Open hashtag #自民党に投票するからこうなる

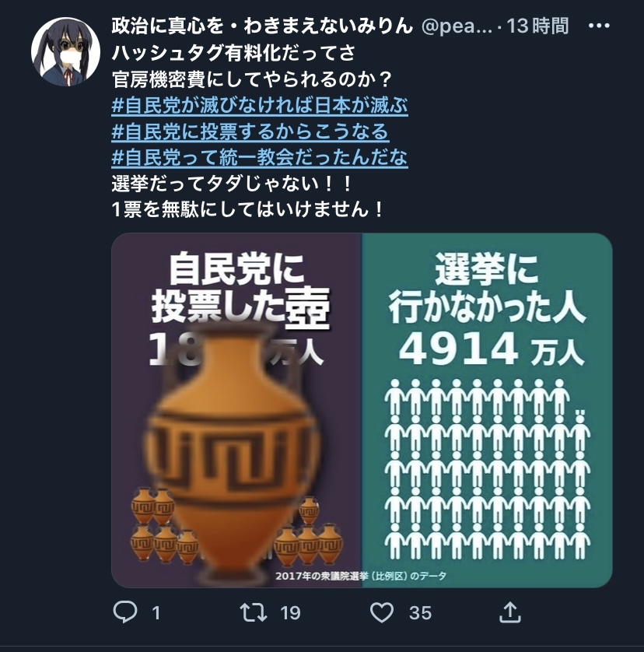(250, 131)
